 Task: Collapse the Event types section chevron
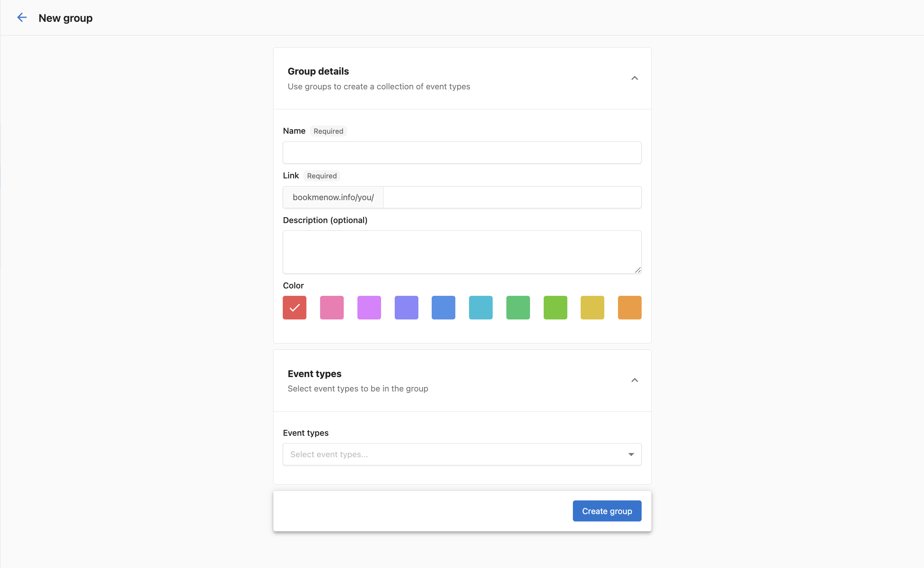(x=634, y=380)
